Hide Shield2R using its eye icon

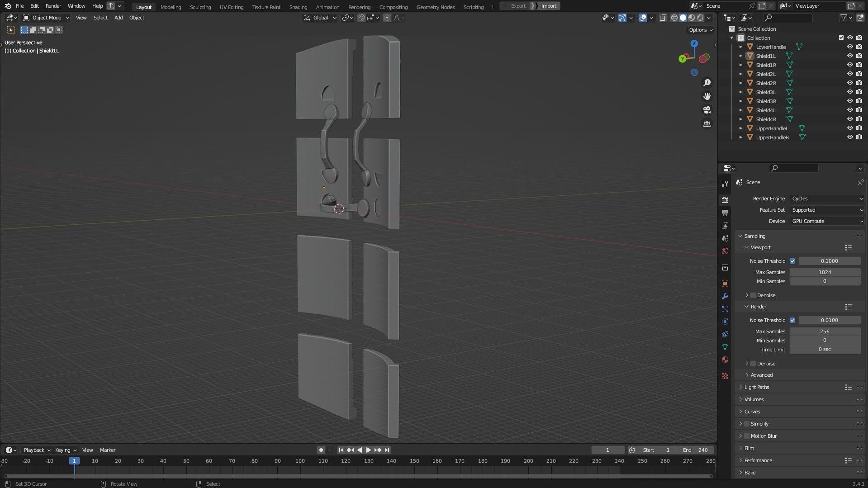[850, 83]
